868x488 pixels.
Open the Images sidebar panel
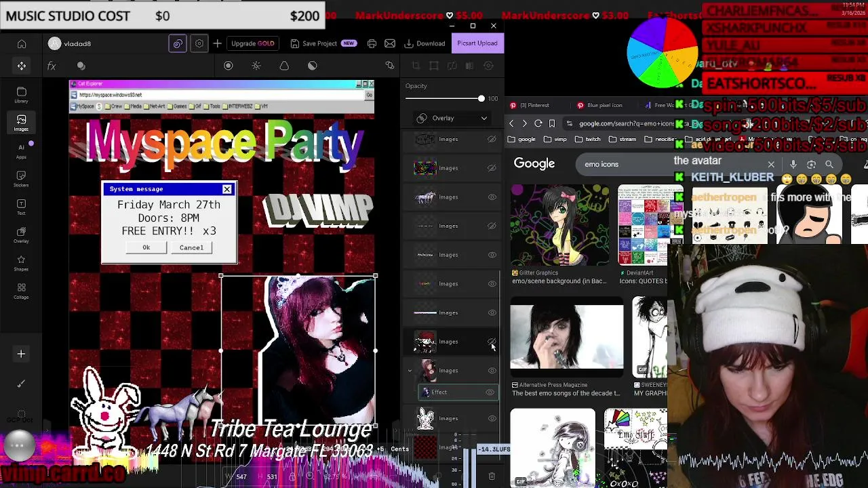[21, 123]
